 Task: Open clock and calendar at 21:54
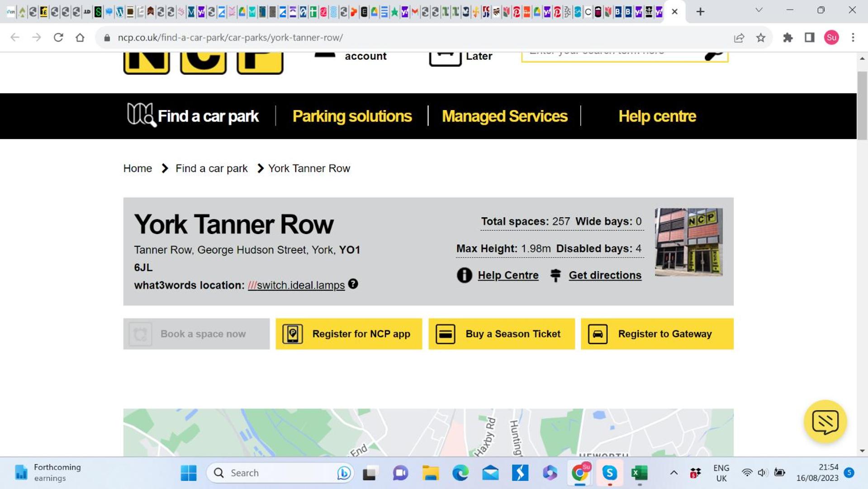[817, 473]
